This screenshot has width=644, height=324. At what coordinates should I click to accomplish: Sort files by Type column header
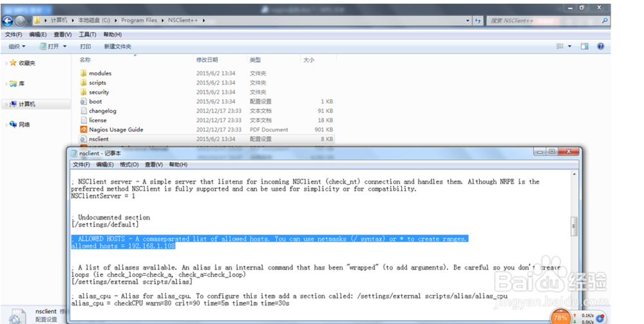click(x=255, y=60)
